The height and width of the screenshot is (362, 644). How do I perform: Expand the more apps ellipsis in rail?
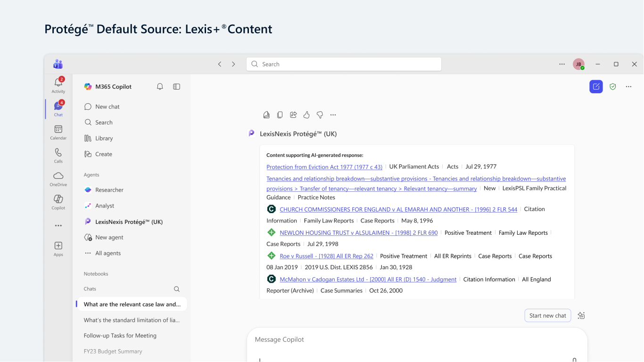click(58, 226)
